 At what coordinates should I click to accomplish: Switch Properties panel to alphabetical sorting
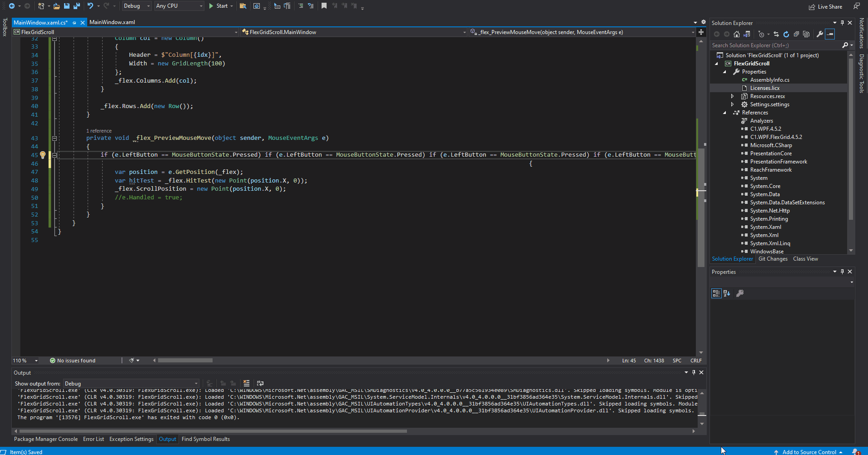coord(727,293)
